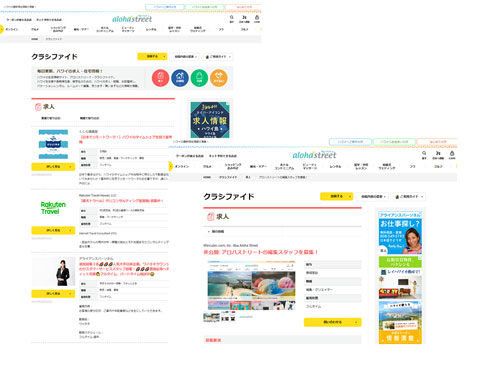Open the guide dropdown with lock icon, listing page

pyautogui.click(x=218, y=57)
